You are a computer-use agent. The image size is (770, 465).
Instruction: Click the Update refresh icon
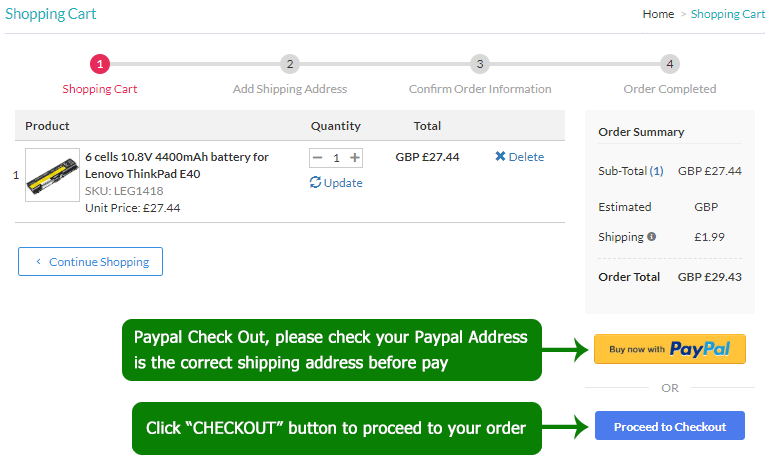pos(316,183)
